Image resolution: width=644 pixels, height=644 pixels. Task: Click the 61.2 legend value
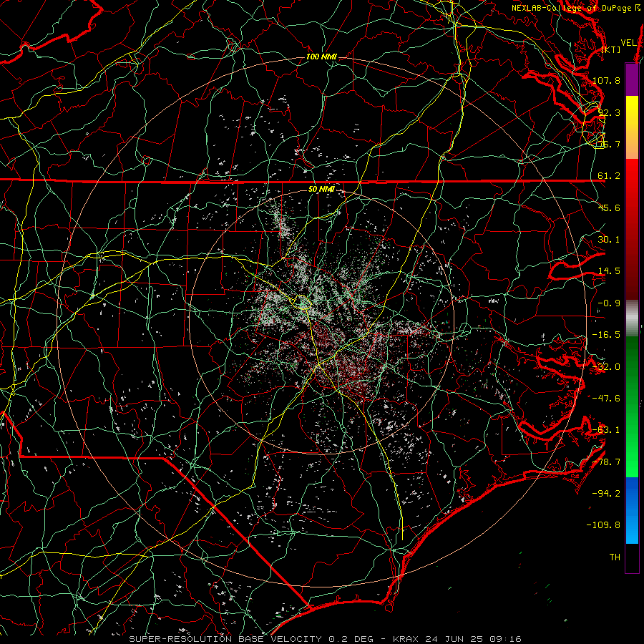609,176
